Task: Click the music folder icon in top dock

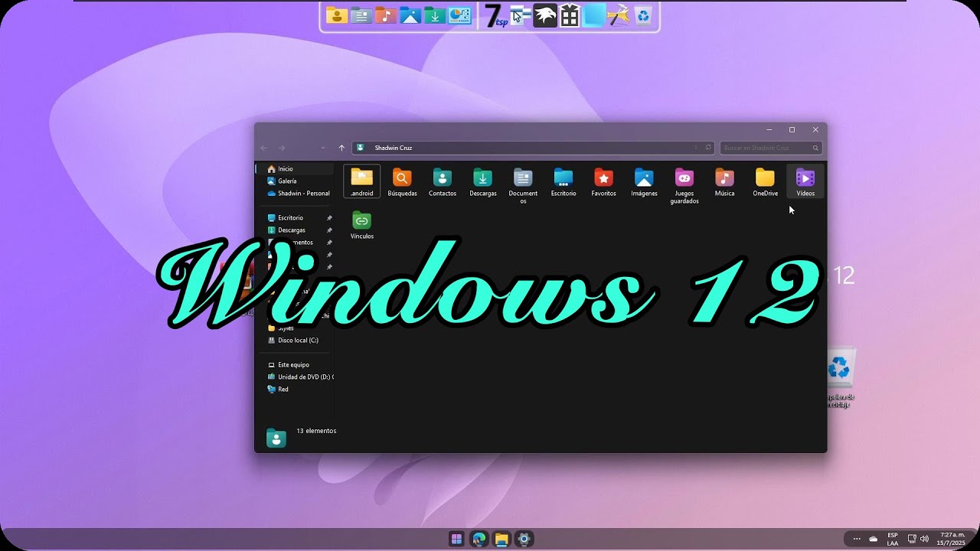Action: (x=386, y=15)
